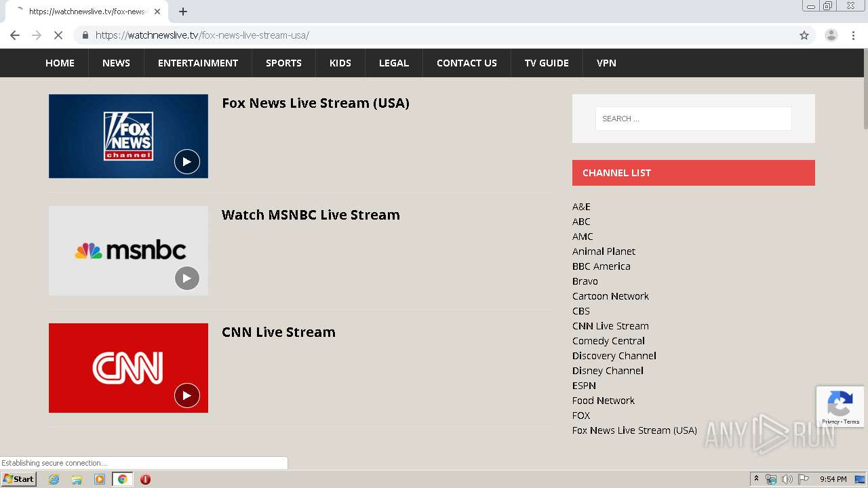The image size is (868, 488).
Task: Bookmark this page with star icon
Action: point(804,35)
